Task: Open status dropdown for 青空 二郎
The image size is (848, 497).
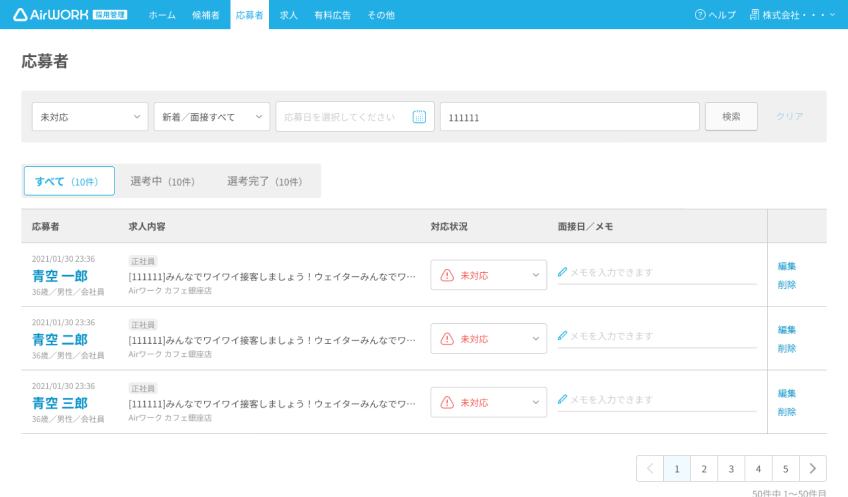Action: [488, 339]
